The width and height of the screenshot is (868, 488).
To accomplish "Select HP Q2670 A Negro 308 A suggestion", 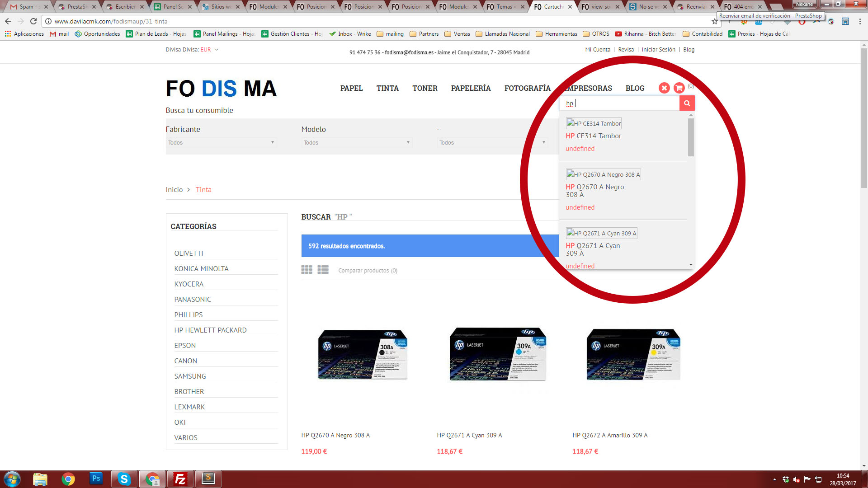I will click(623, 191).
